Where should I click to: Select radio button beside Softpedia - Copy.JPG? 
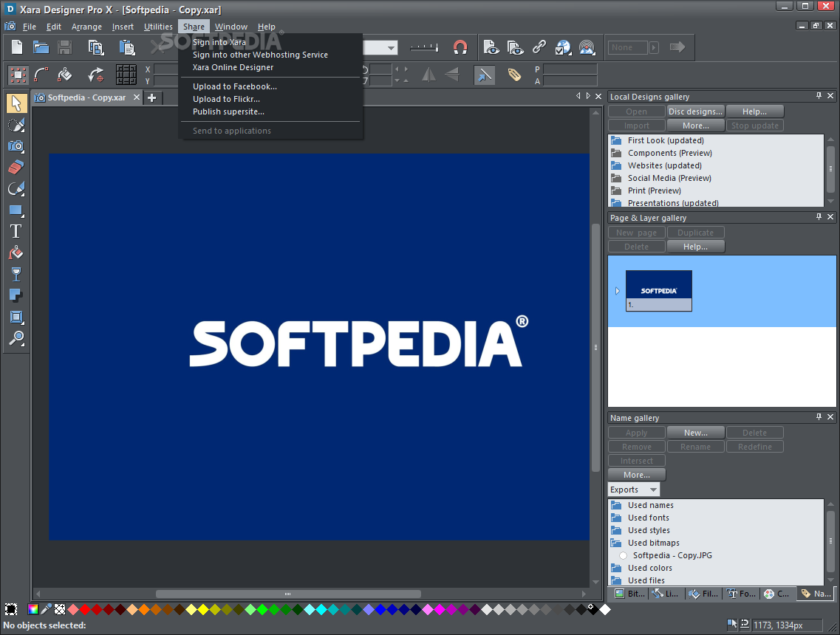click(x=623, y=555)
